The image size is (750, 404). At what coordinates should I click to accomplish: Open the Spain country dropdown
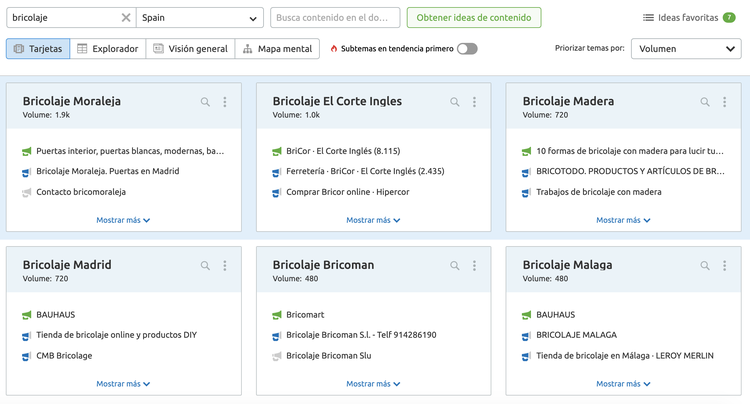coord(199,18)
